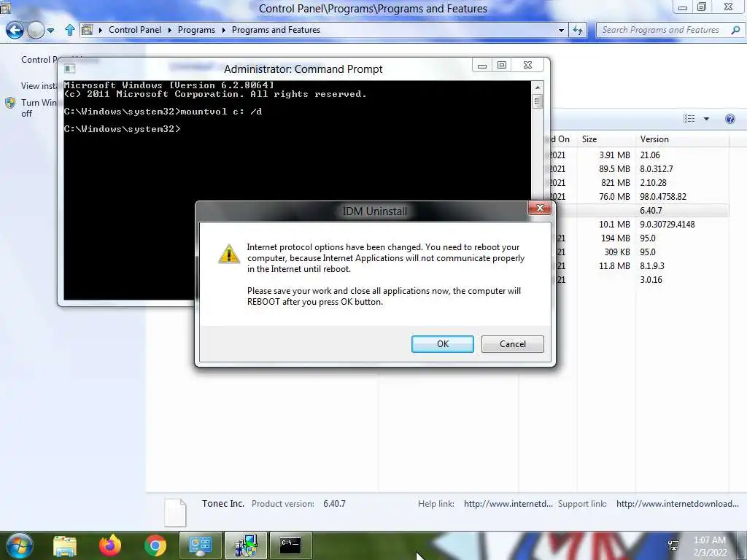This screenshot has width=747, height=560.
Task: Close the Command Prompt window
Action: pyautogui.click(x=527, y=65)
